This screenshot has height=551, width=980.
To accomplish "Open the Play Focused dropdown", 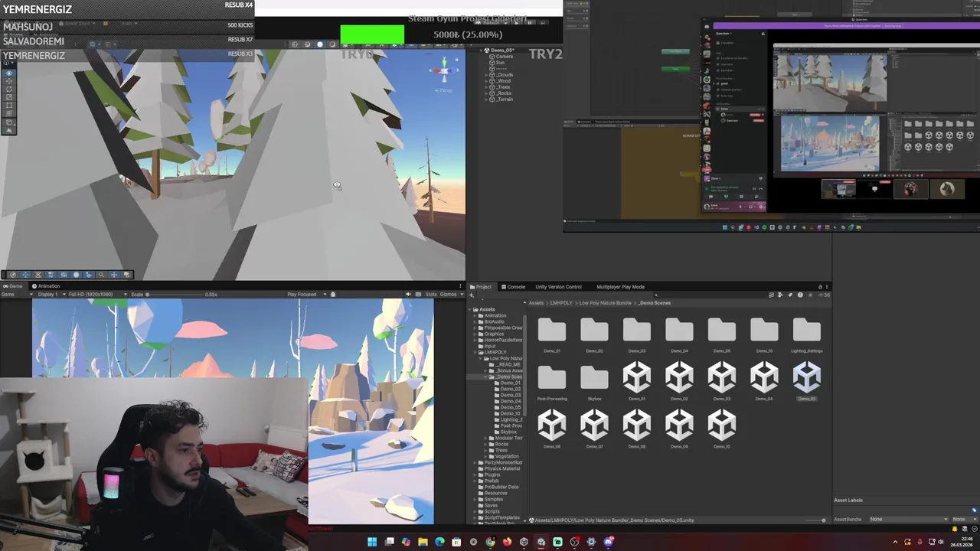I will [x=306, y=295].
